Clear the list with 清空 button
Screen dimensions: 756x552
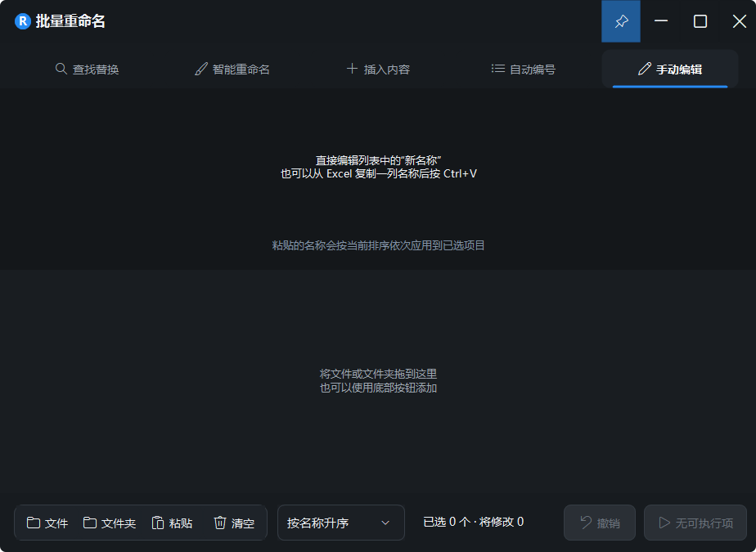[234, 523]
